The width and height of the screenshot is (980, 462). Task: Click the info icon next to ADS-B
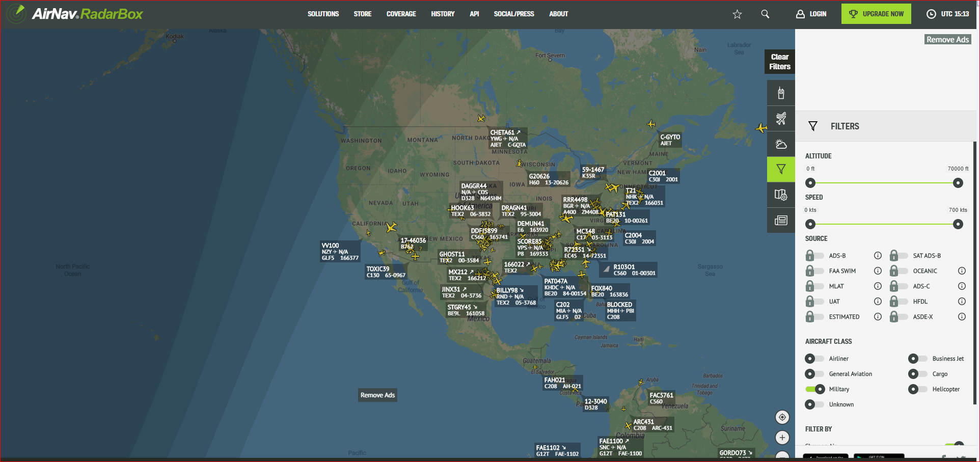(x=878, y=256)
